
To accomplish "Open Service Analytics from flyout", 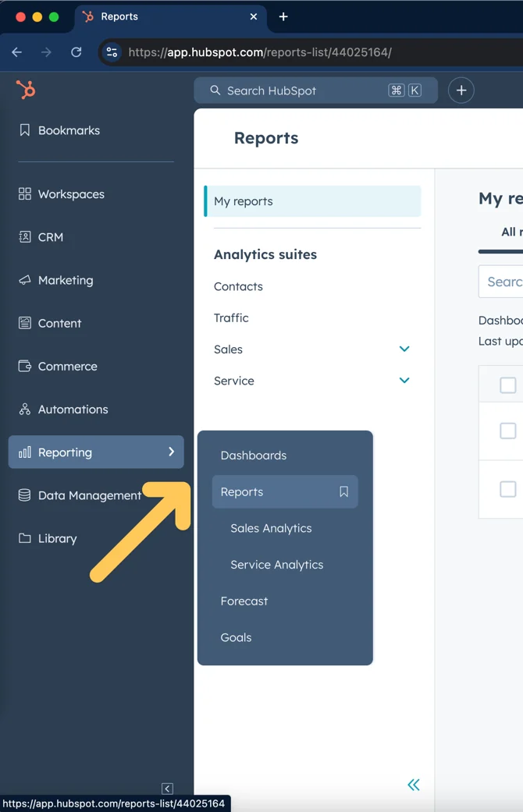I will [277, 565].
